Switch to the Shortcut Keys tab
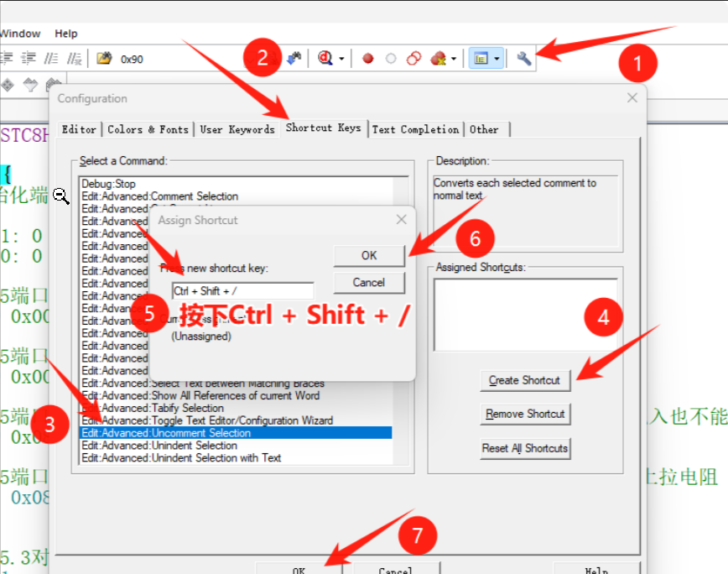 click(323, 128)
